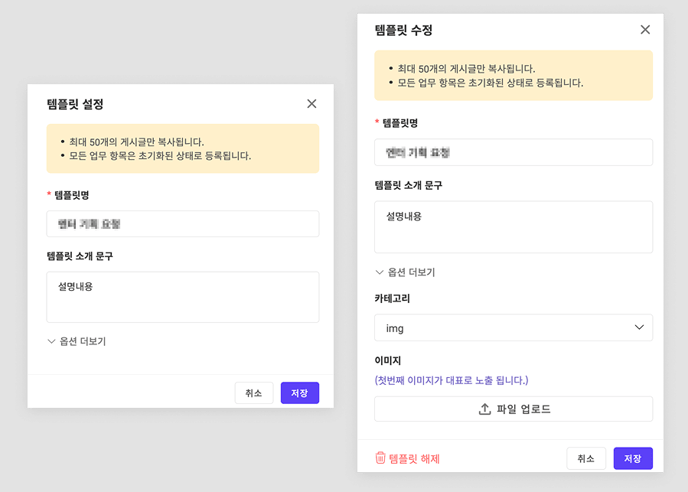Viewport: 688px width, 492px height.
Task: Click the 옵션 더보기 chevron in 템플릿 설정
Action: pos(52,341)
